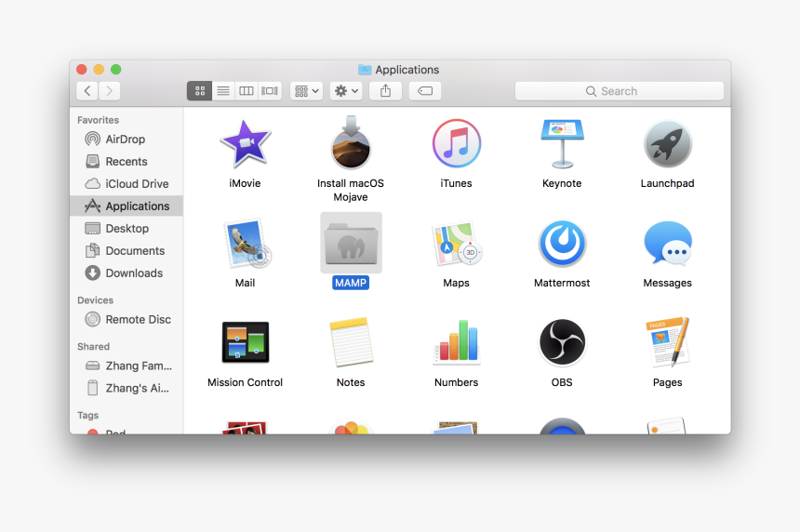Select the Install macOS Mojave icon
Viewport: 800px width, 532px height.
(x=351, y=143)
